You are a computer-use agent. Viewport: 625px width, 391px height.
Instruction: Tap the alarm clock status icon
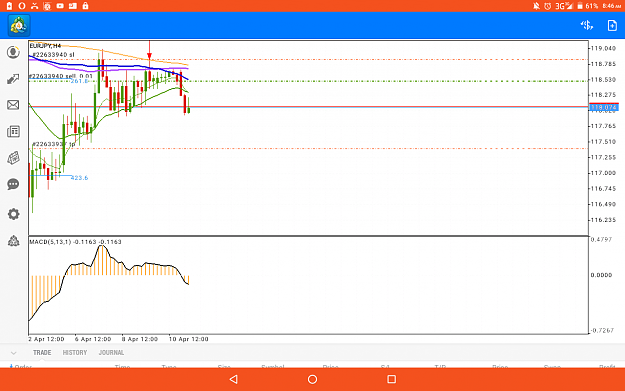coord(548,6)
